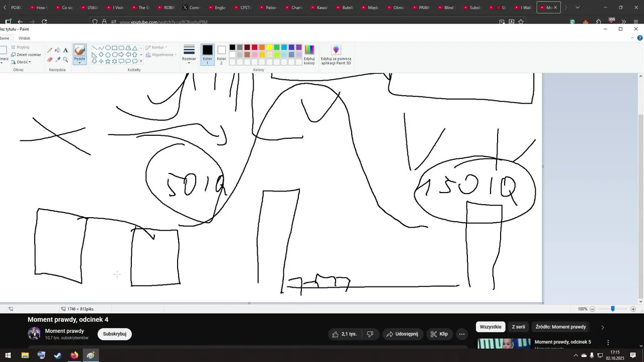Show next filter chips arrow

603,327
